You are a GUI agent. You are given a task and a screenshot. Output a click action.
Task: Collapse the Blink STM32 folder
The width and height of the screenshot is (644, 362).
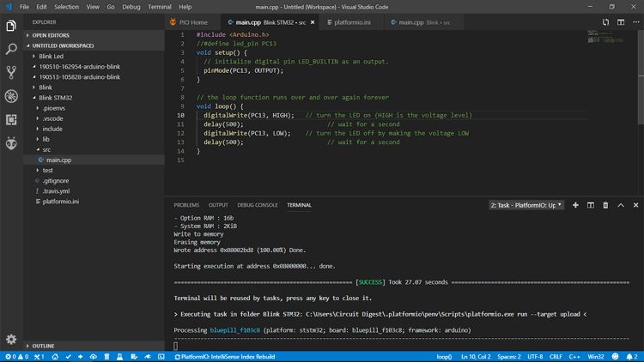(94, 98)
